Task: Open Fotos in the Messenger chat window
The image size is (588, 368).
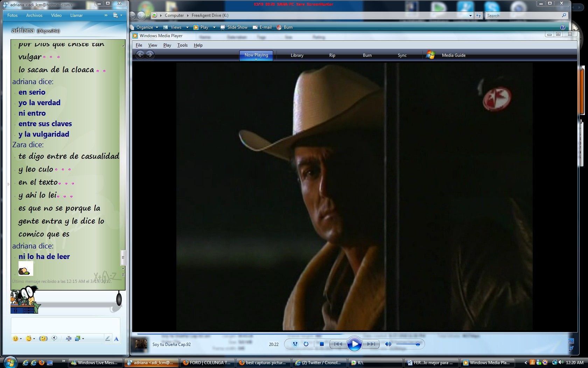Action: pos(12,15)
